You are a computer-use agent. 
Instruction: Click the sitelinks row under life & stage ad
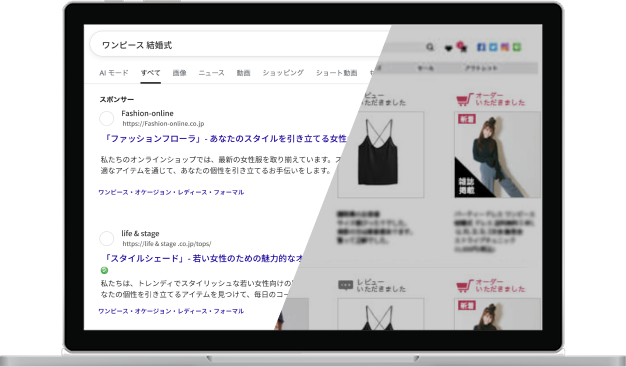point(171,311)
